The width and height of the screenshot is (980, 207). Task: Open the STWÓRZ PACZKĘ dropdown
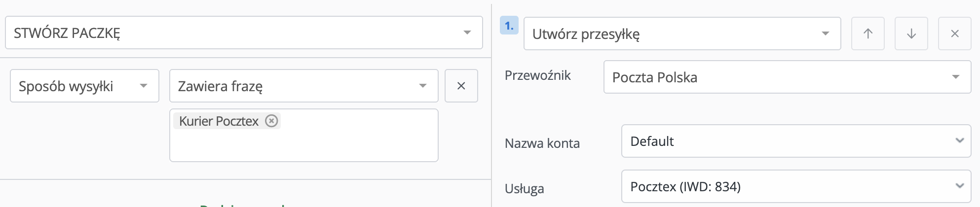pos(244,33)
